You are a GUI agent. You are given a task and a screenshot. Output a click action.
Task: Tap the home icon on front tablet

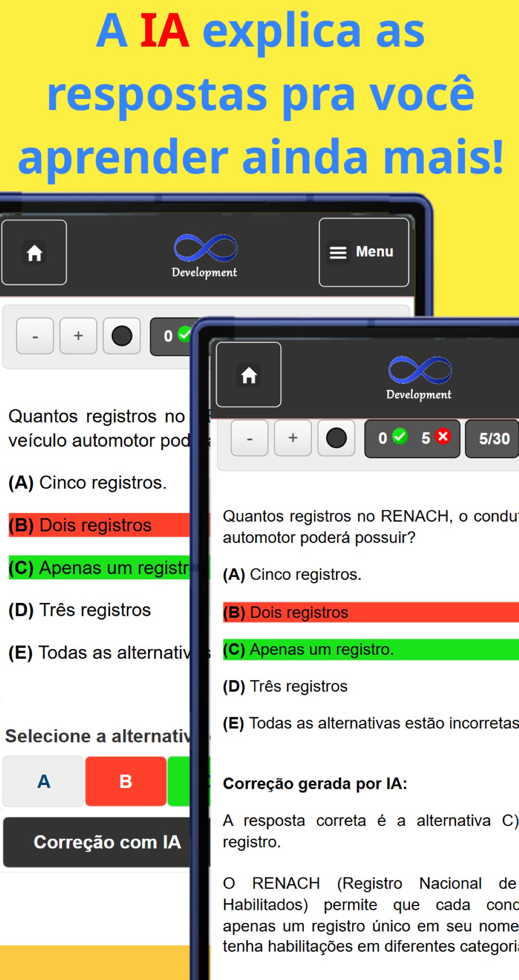pyautogui.click(x=248, y=375)
